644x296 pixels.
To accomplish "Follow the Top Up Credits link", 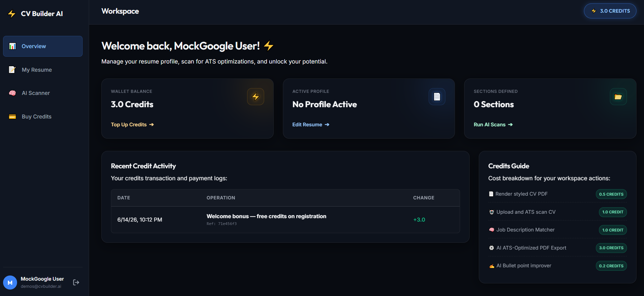I will click(x=132, y=125).
